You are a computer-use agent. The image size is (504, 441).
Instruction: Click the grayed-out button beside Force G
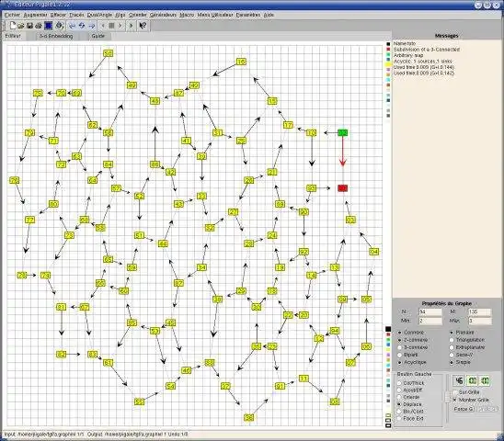(487, 409)
